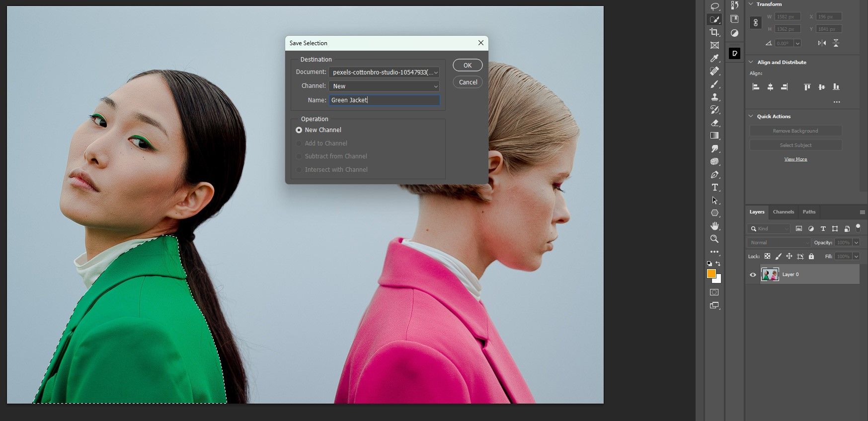The height and width of the screenshot is (421, 868).
Task: Open the View More link
Action: [795, 159]
